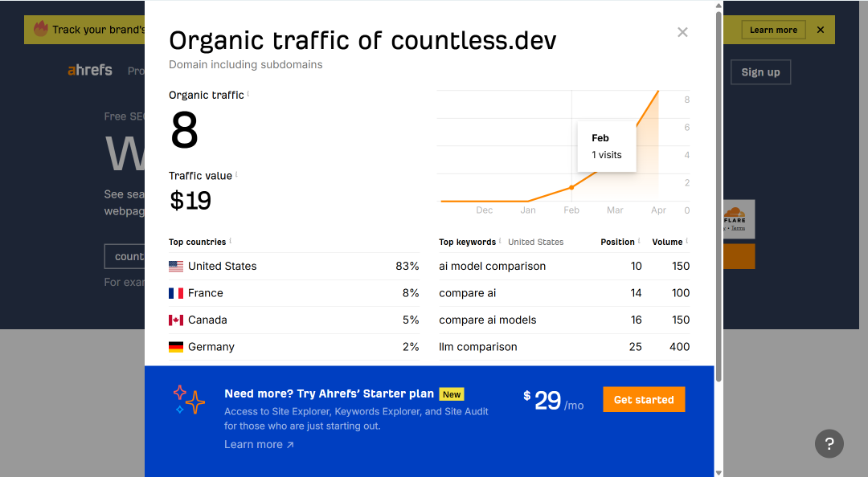Open the help question mark bubble
868x477 pixels.
(x=829, y=444)
